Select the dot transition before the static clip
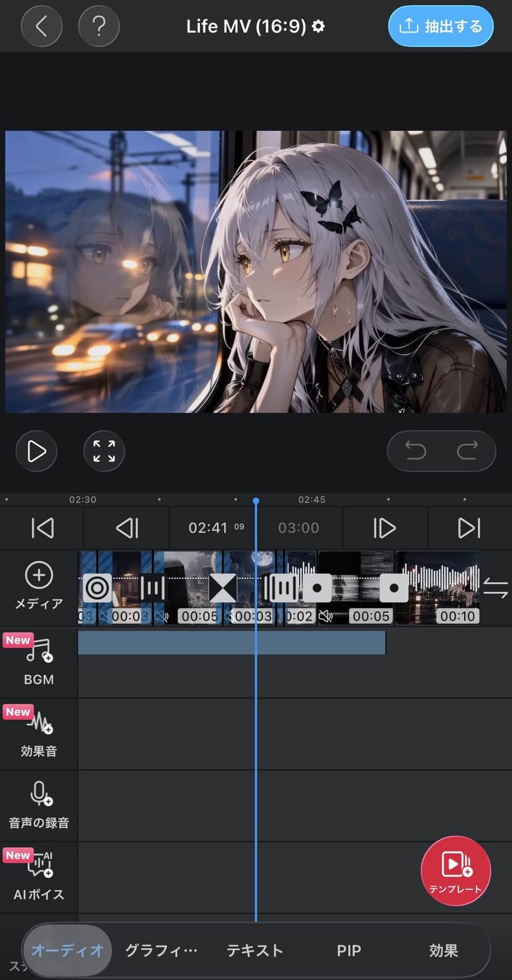 click(x=317, y=588)
